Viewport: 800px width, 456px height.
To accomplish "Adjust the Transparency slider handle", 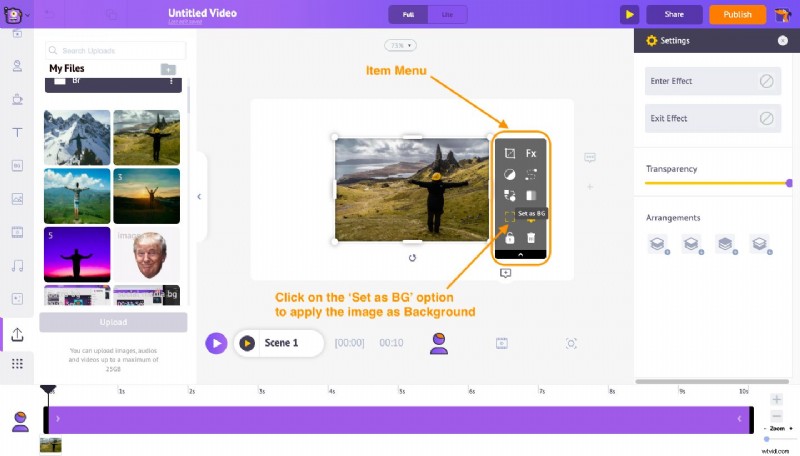I will click(x=789, y=183).
